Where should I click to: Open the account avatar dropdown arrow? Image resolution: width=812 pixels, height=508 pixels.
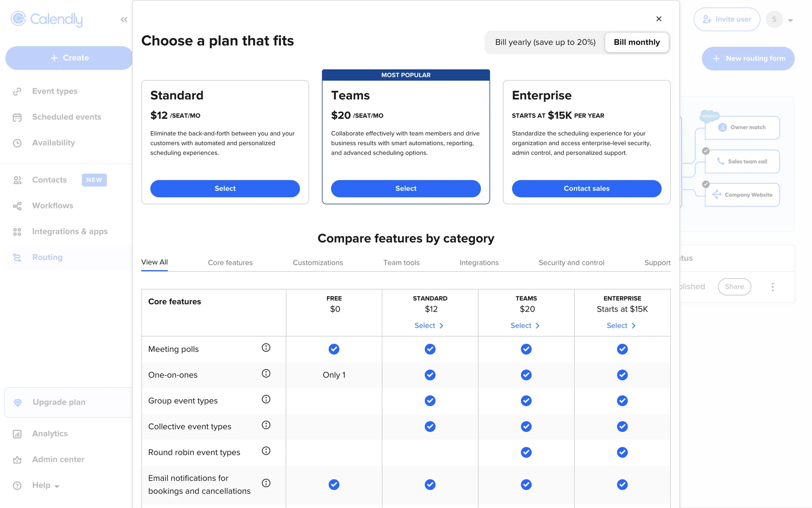pos(790,20)
